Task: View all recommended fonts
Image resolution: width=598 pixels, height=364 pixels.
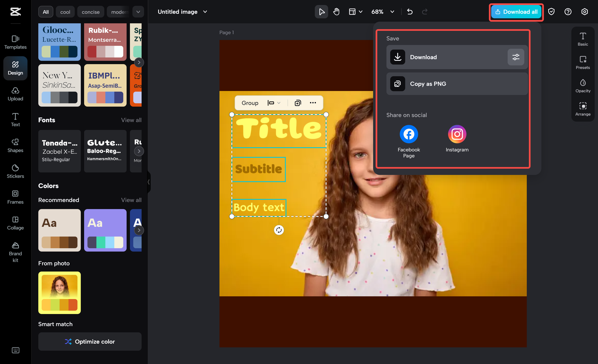Action: click(x=131, y=120)
